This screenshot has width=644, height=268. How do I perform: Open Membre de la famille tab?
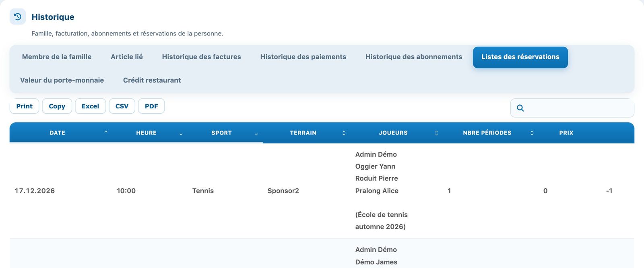[x=57, y=57]
